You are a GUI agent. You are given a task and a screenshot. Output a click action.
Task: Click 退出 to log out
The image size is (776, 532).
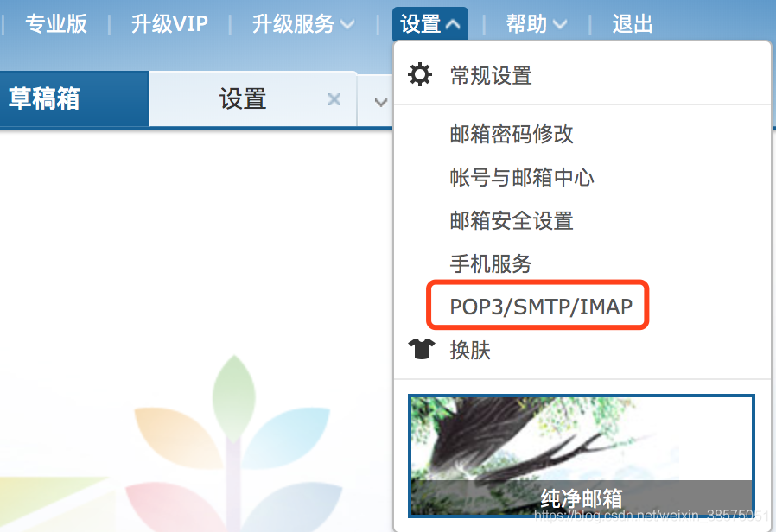[632, 23]
